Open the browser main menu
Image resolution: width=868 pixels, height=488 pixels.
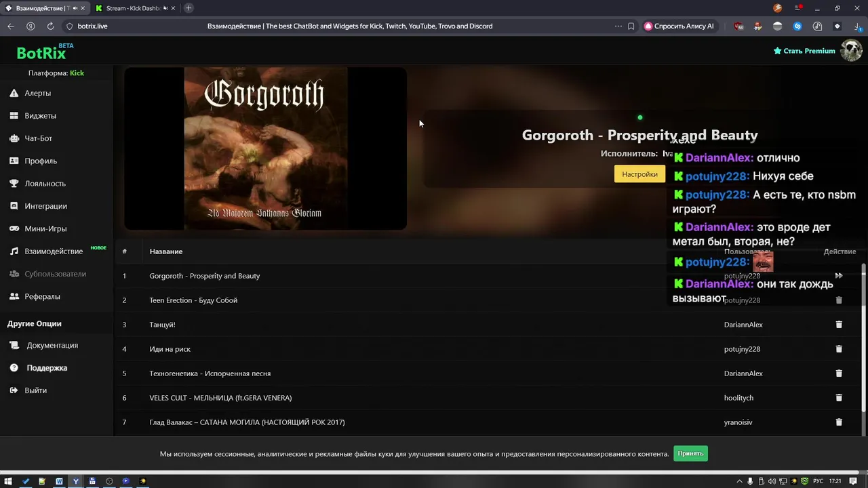pyautogui.click(x=797, y=8)
